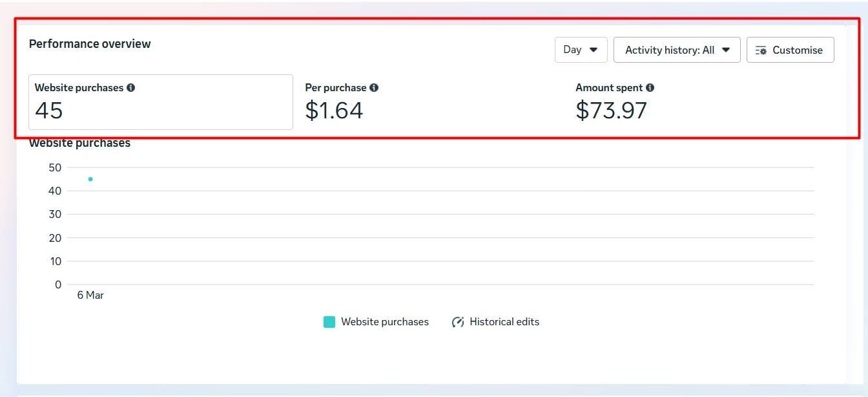The width and height of the screenshot is (868, 397).
Task: Select the Amount spent $73.97 metric
Action: point(615,102)
